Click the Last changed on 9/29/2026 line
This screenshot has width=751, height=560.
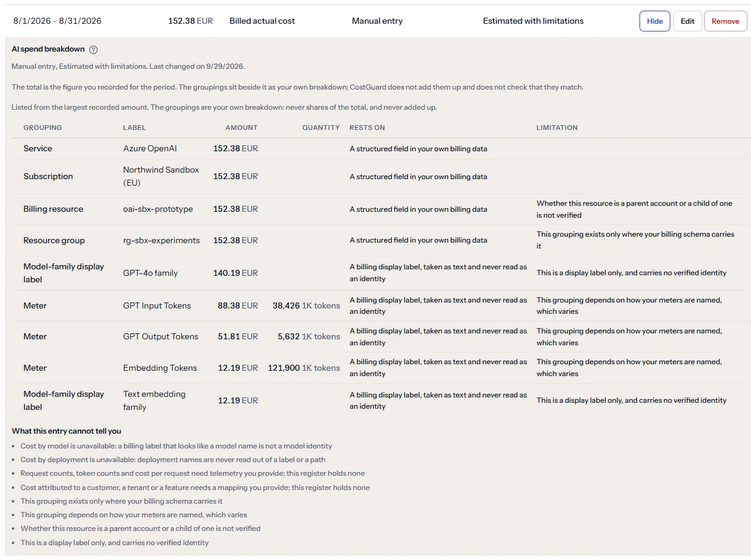pos(128,66)
